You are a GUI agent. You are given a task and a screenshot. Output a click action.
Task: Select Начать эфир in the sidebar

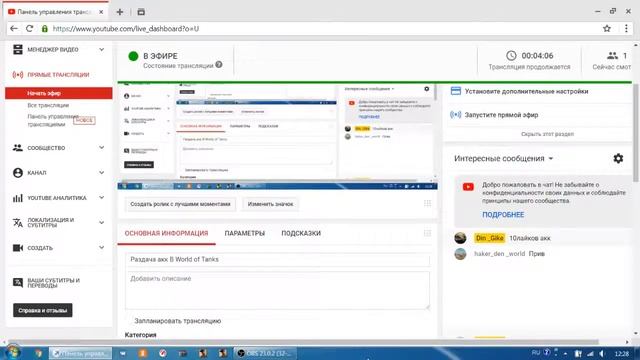[x=59, y=93]
